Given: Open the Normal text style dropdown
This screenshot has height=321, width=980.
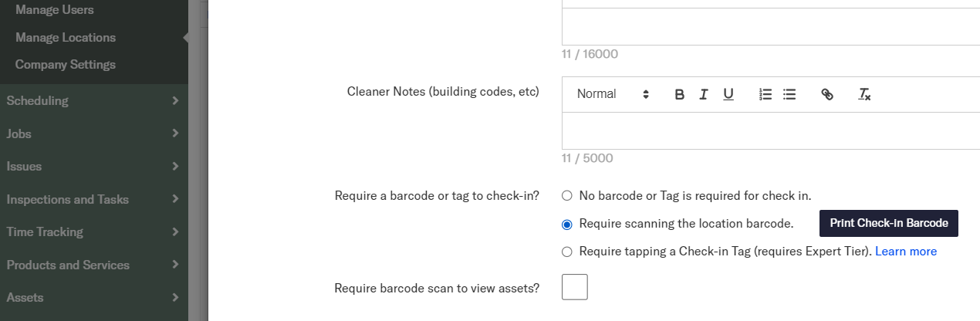Looking at the screenshot, I should tap(613, 94).
